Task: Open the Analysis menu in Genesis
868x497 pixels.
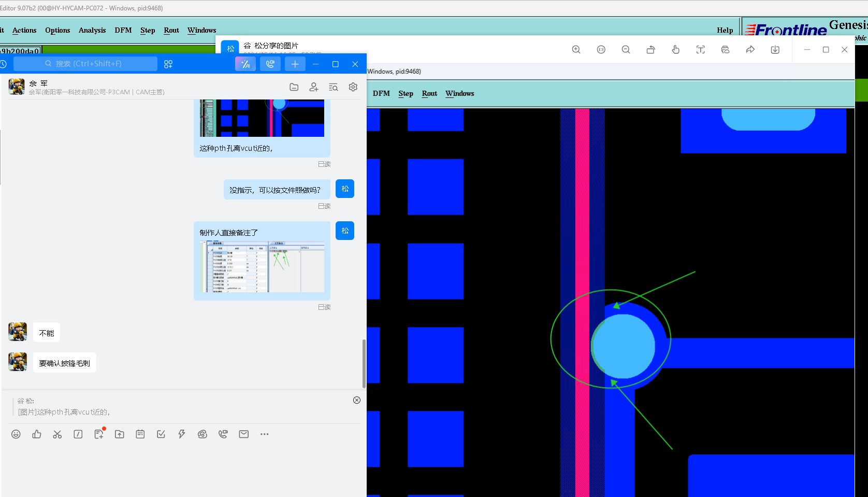Action: click(x=92, y=30)
